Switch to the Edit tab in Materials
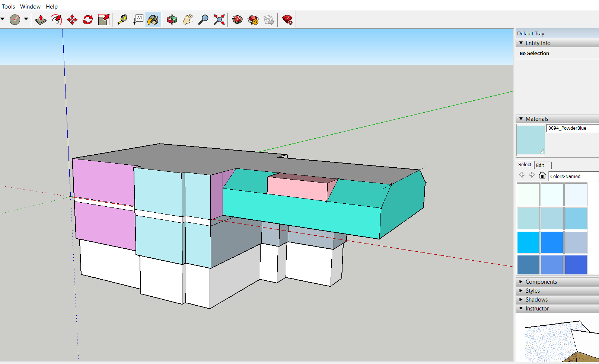 point(540,165)
